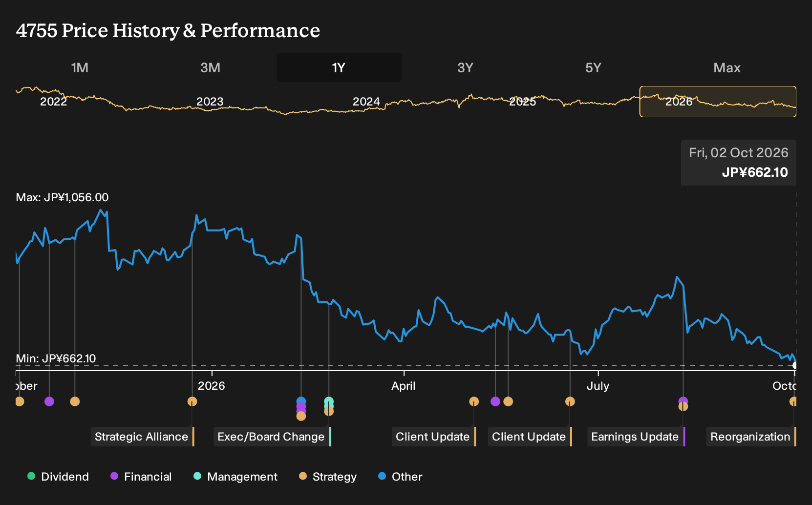The image size is (812, 505).
Task: Click the purple Financial dot in mid-October 2025
Action: click(x=49, y=401)
